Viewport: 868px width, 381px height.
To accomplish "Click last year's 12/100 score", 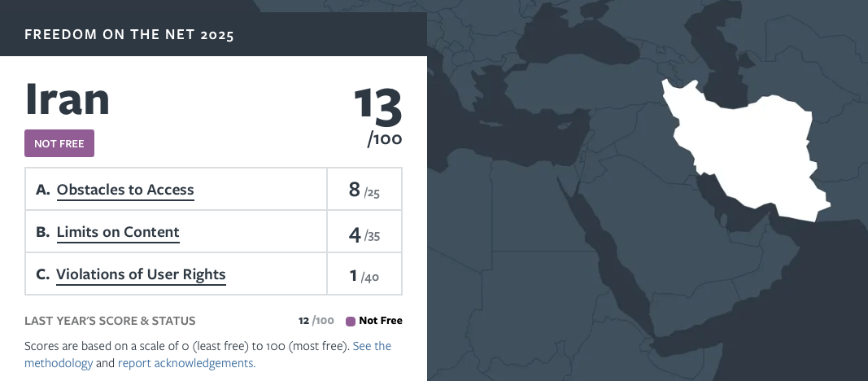I will point(316,321).
